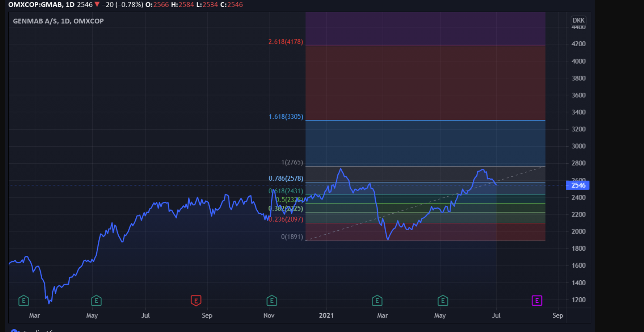
Task: Open the earnings marker near Mar 2021
Action: (x=377, y=301)
